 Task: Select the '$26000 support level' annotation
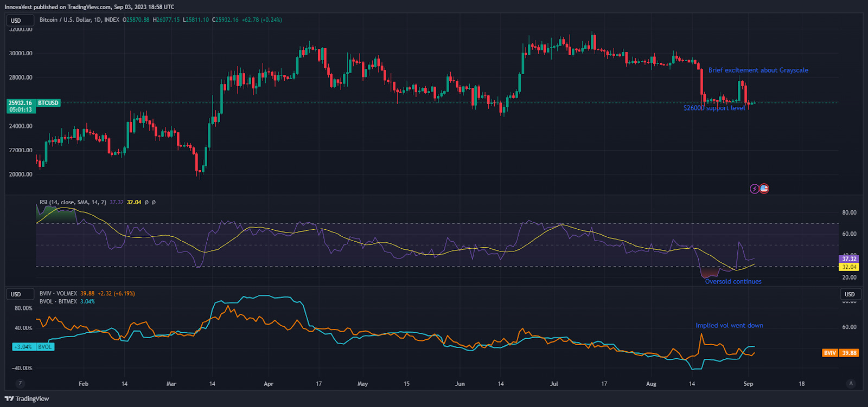pos(714,108)
